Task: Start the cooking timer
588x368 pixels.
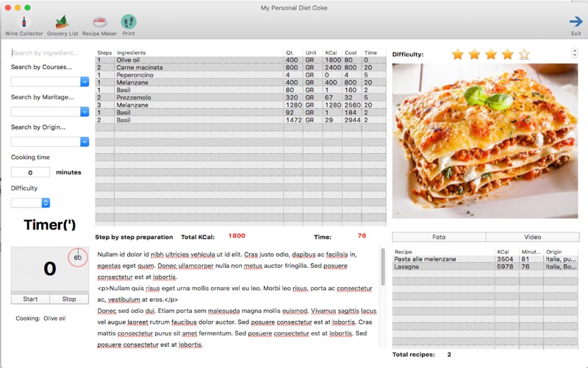Action: (30, 299)
